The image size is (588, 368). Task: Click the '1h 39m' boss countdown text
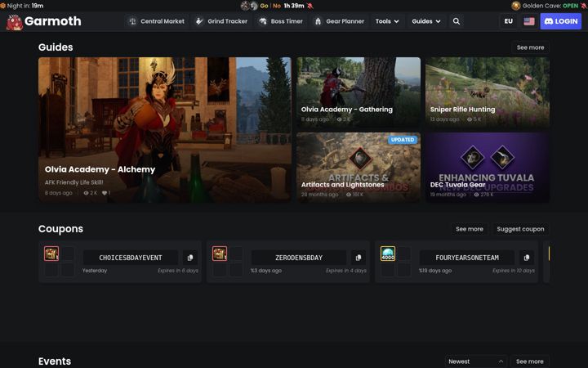294,6
